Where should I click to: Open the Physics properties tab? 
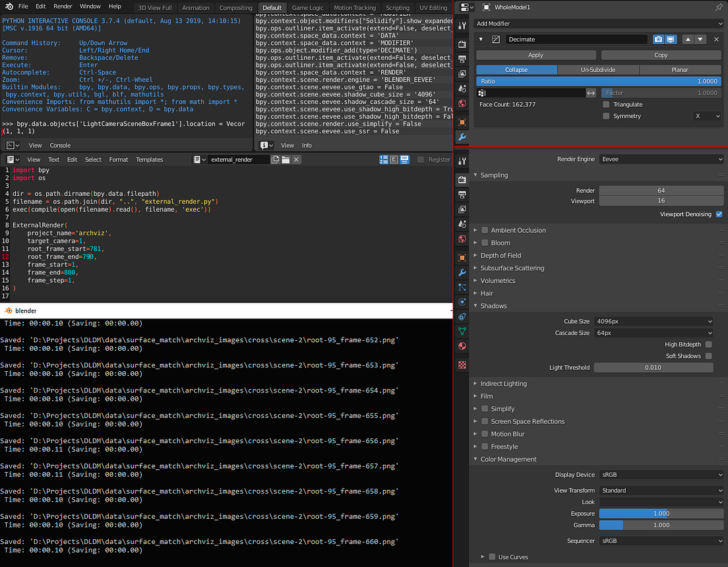462,303
